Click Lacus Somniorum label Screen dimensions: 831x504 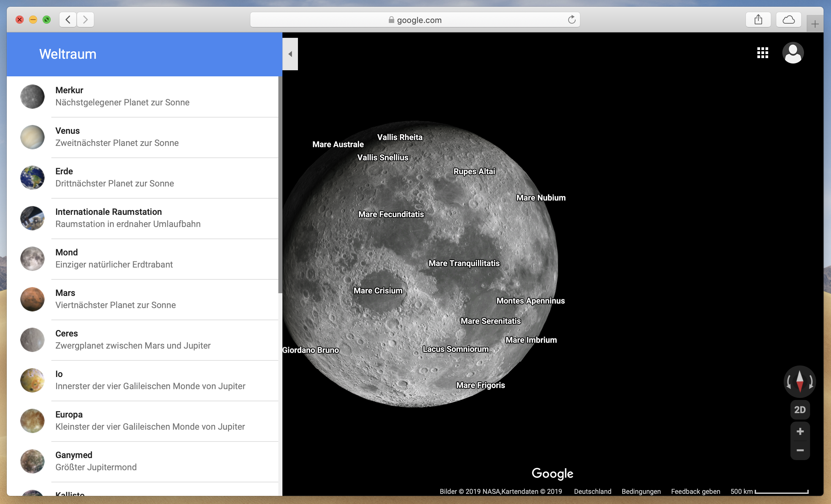(456, 349)
